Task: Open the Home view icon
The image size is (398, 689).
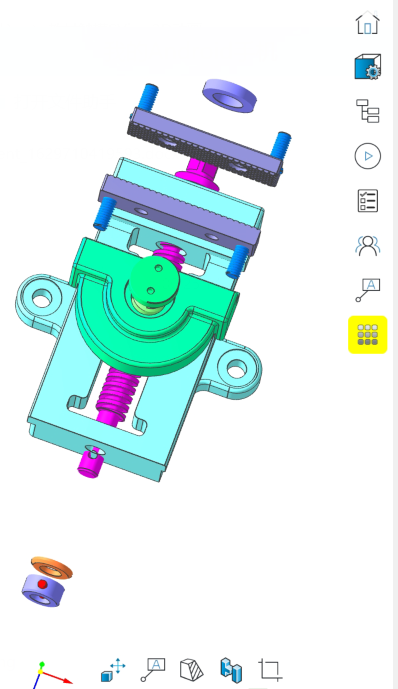Action: [x=367, y=22]
